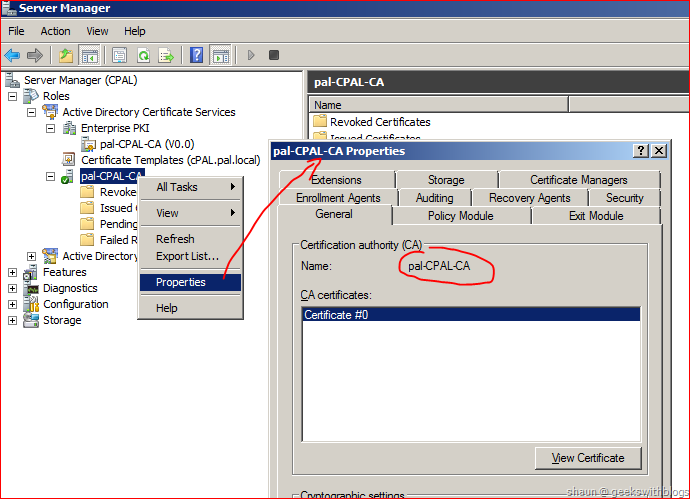
Task: Select Certificate #0 in CA certificates list
Action: pyautogui.click(x=471, y=315)
